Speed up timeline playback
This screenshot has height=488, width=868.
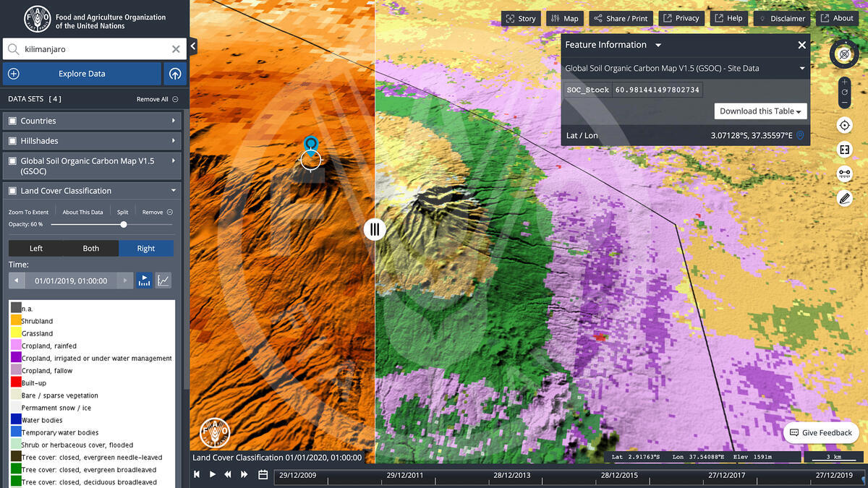tap(244, 474)
